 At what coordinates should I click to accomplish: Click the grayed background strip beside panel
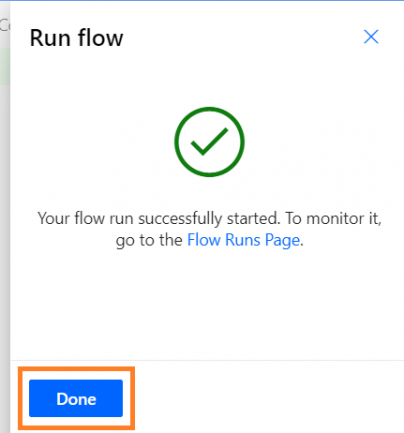[x=5, y=217]
